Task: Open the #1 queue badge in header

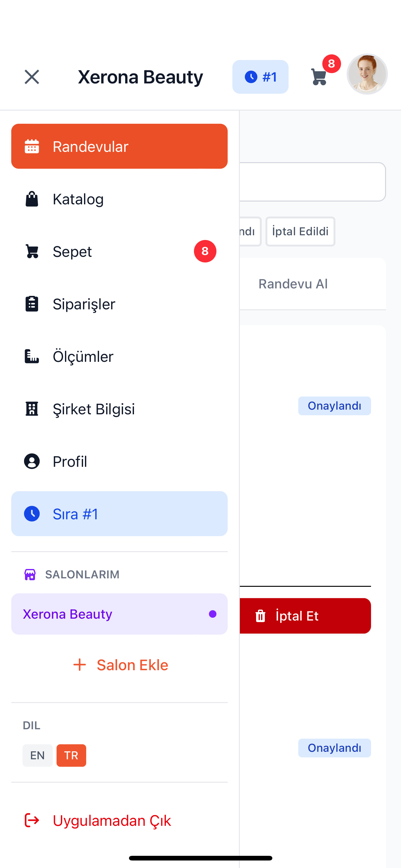Action: [x=260, y=77]
